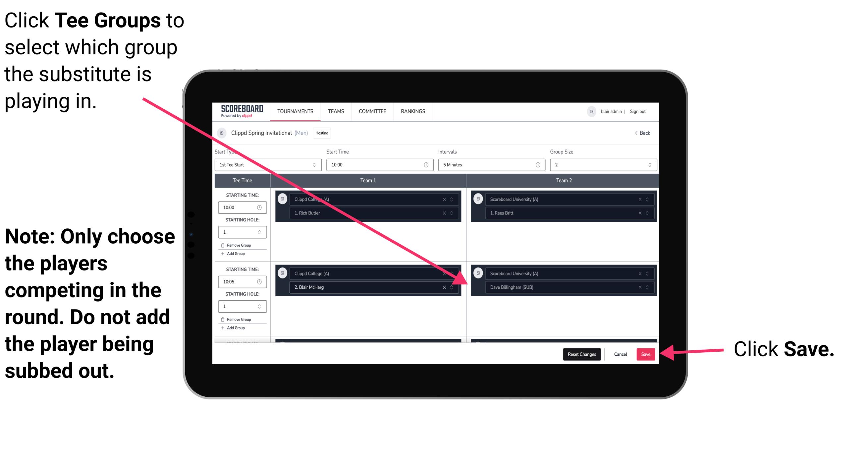Click the Starting Time input field 10:05
The width and height of the screenshot is (868, 467).
point(238,281)
